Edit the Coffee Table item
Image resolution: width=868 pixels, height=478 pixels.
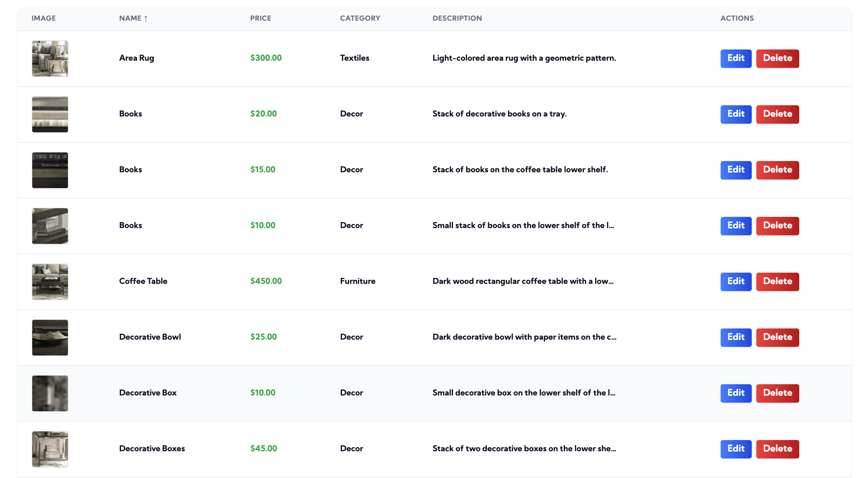(x=736, y=281)
